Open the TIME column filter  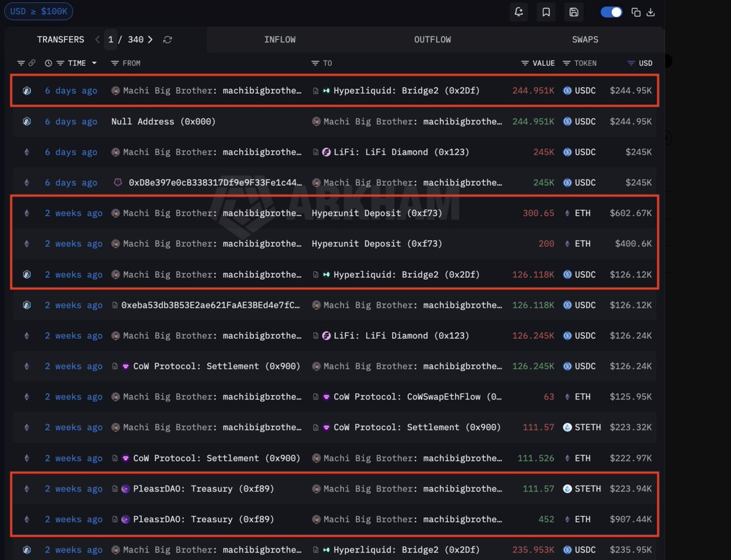pos(60,63)
